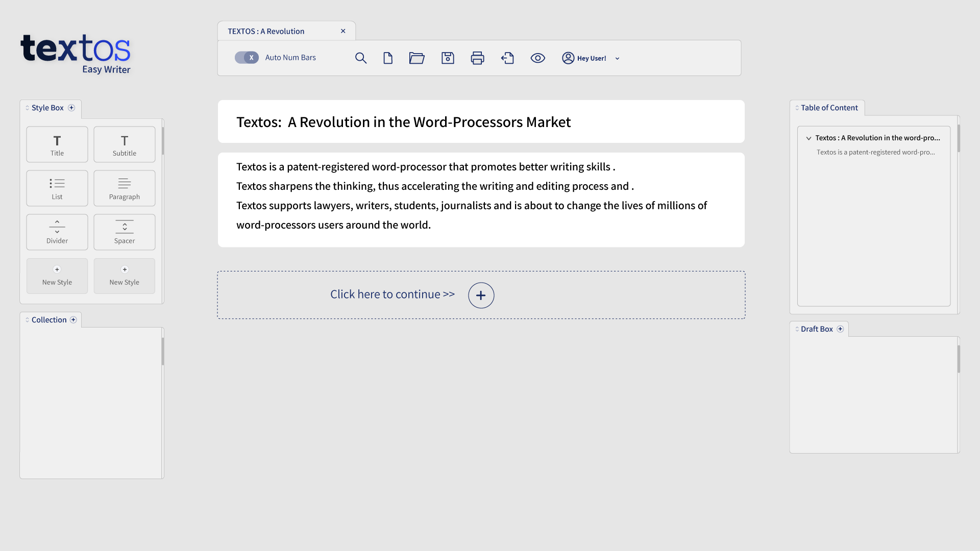The width and height of the screenshot is (980, 551).
Task: Click the Table of Content scrollbar thumb
Action: pos(959,138)
